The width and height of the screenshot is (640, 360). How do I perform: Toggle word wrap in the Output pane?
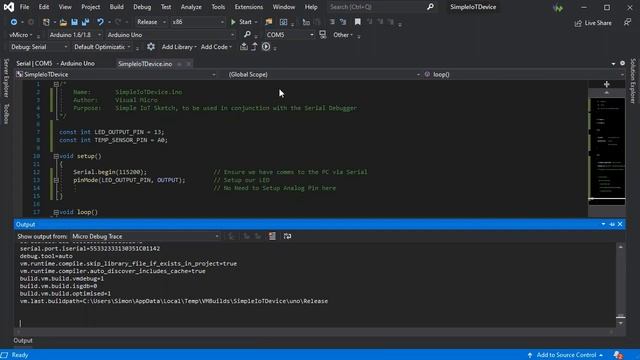(x=287, y=236)
